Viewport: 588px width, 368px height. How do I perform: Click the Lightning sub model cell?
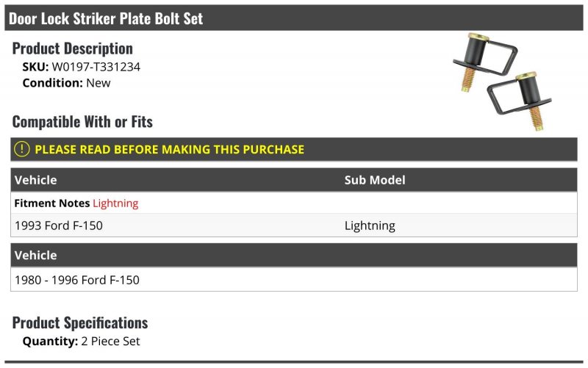click(370, 226)
